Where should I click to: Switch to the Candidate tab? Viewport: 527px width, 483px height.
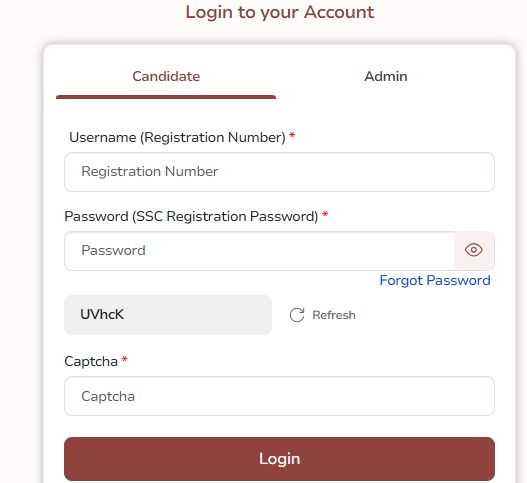(166, 76)
